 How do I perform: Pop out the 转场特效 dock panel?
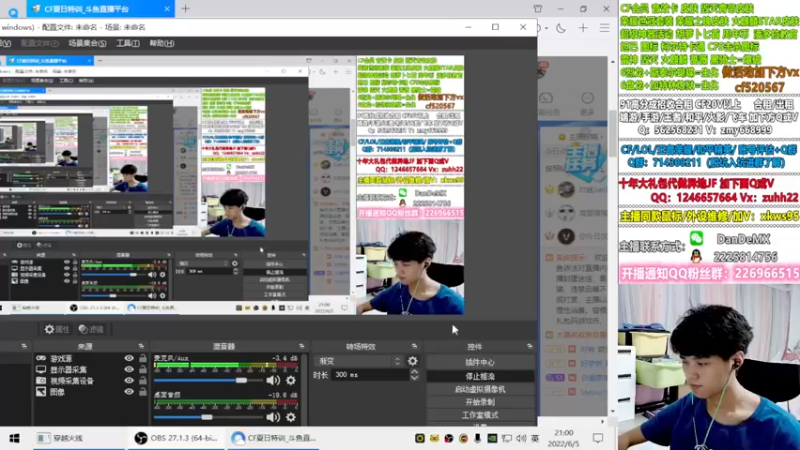pyautogui.click(x=414, y=346)
